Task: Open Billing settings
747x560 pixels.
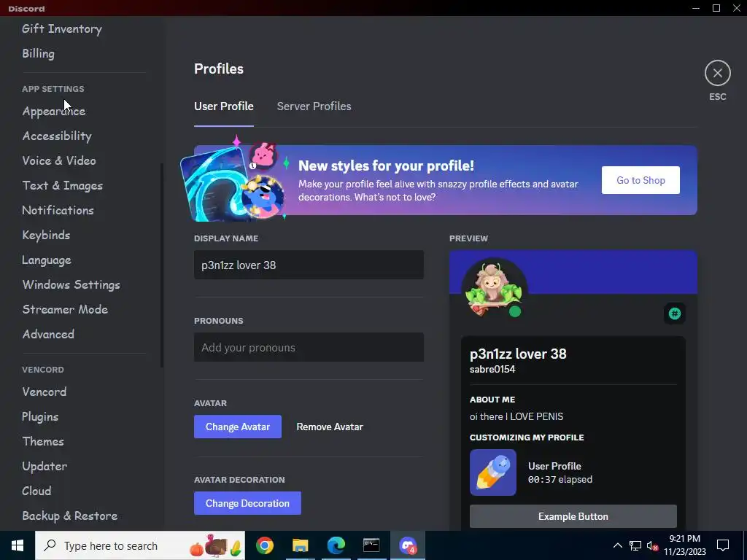Action: click(38, 53)
